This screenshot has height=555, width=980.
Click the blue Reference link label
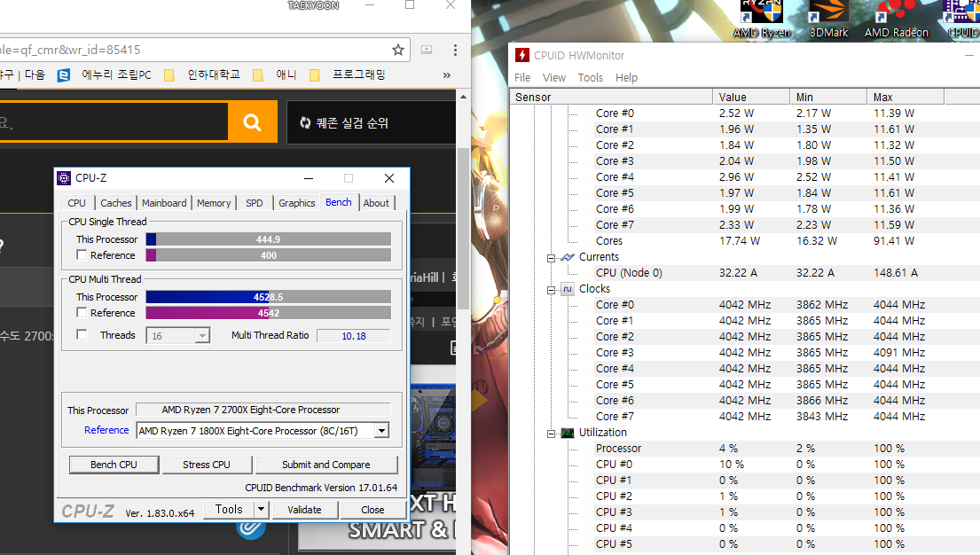point(106,430)
